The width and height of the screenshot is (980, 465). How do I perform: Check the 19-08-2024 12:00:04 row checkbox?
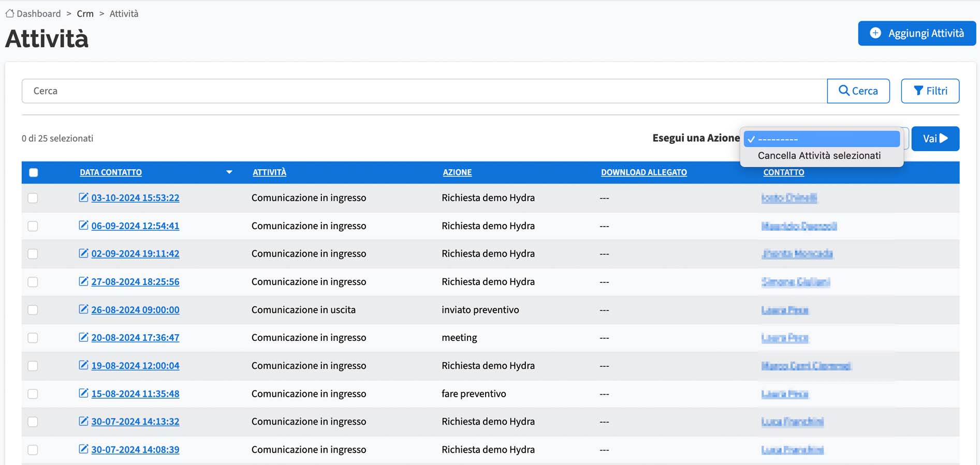click(x=33, y=366)
